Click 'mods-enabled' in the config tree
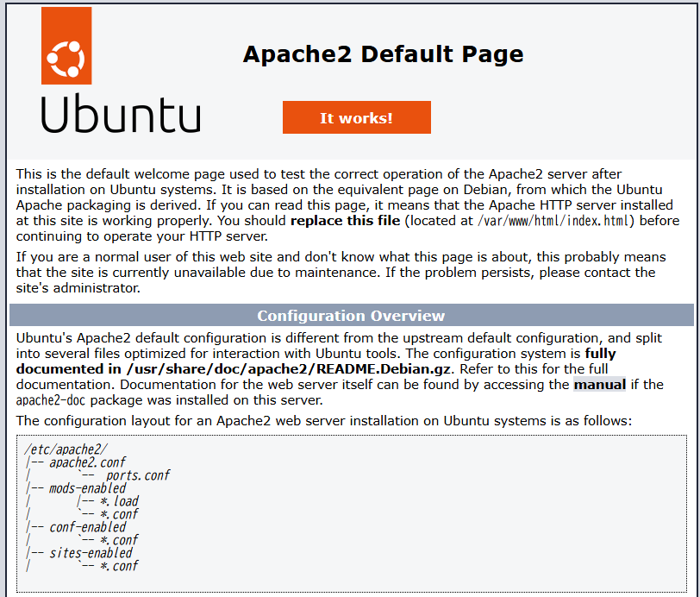Viewport: 700px width, 597px height. coord(88,488)
